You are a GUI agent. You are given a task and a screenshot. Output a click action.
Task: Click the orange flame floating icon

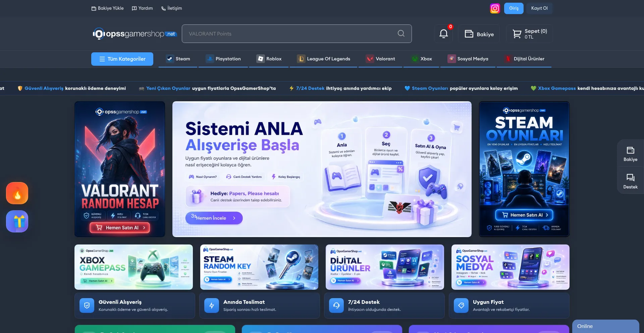pyautogui.click(x=17, y=193)
